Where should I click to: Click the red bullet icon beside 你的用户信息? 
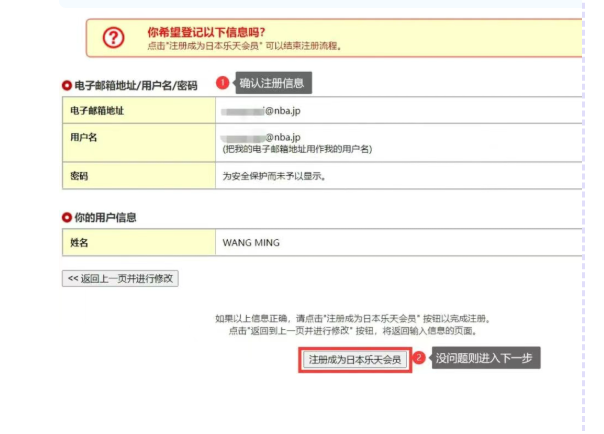pos(67,218)
